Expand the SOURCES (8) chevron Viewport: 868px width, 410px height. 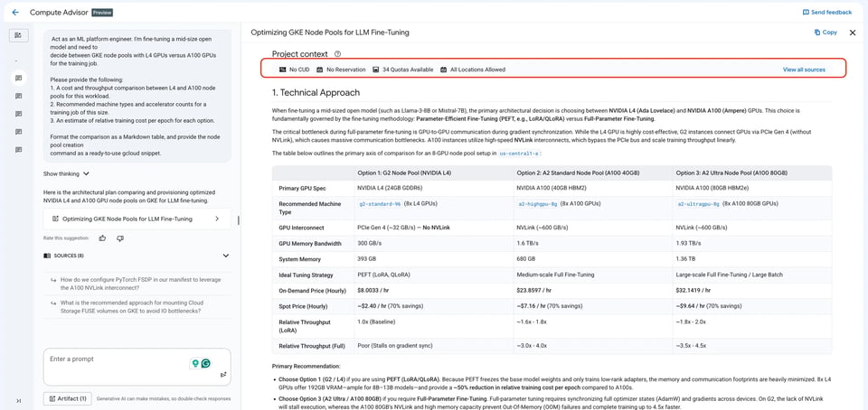click(226, 256)
